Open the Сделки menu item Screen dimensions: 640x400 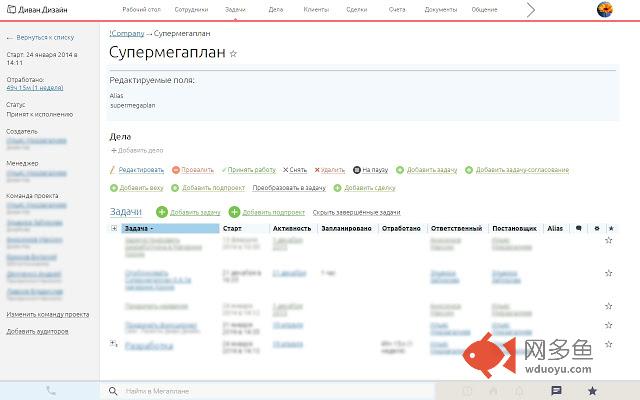coord(357,9)
